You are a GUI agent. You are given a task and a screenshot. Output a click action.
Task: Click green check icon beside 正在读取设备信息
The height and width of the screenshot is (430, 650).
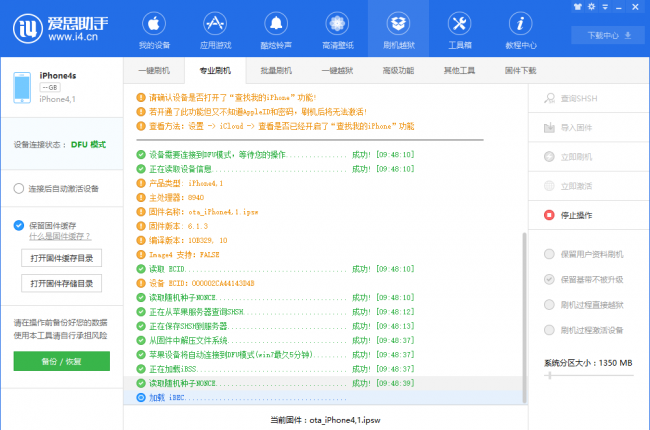coord(141,169)
